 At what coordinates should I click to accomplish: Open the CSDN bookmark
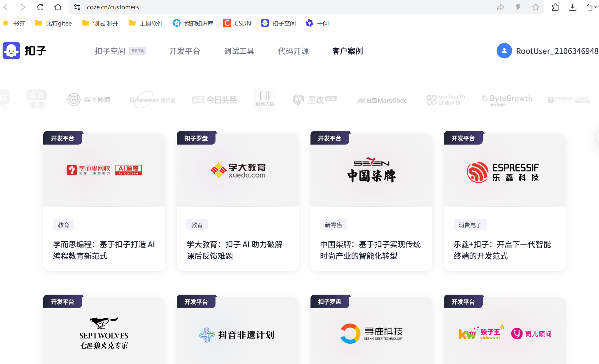pyautogui.click(x=237, y=23)
